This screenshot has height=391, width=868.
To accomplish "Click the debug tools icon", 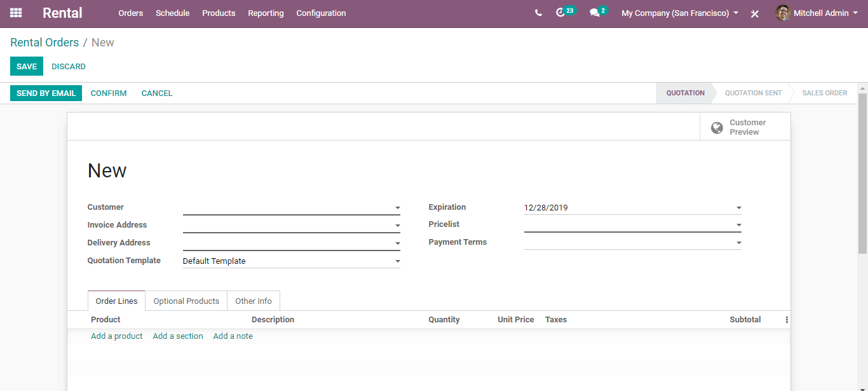I will click(755, 13).
